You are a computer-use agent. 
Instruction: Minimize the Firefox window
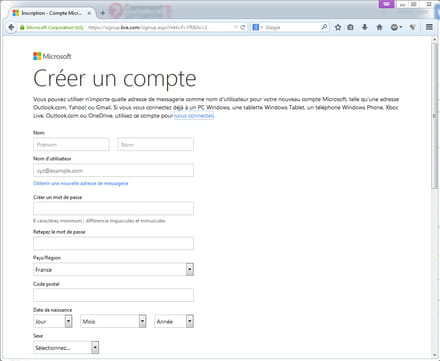click(x=402, y=4)
